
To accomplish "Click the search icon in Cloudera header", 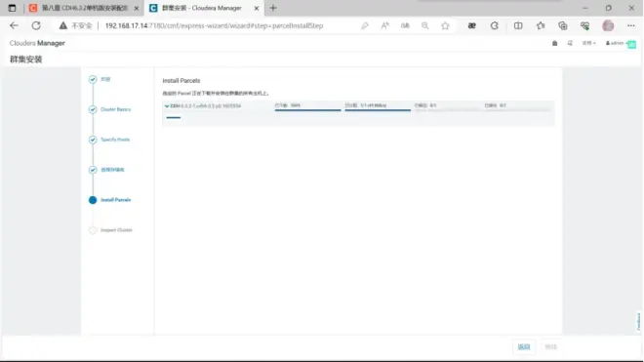I will 570,43.
